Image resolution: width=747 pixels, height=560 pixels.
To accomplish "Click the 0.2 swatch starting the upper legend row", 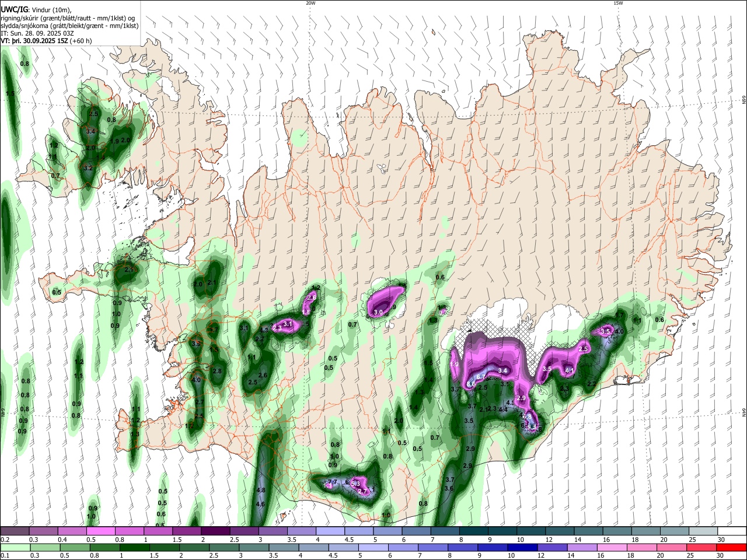I will [14, 531].
